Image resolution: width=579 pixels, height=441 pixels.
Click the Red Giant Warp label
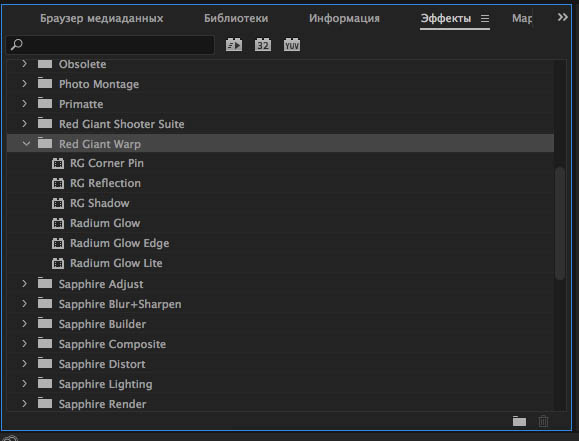pos(100,144)
